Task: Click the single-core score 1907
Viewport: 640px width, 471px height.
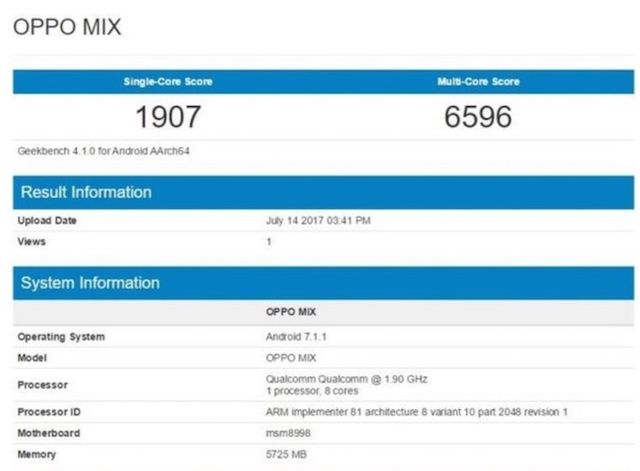Action: [168, 117]
